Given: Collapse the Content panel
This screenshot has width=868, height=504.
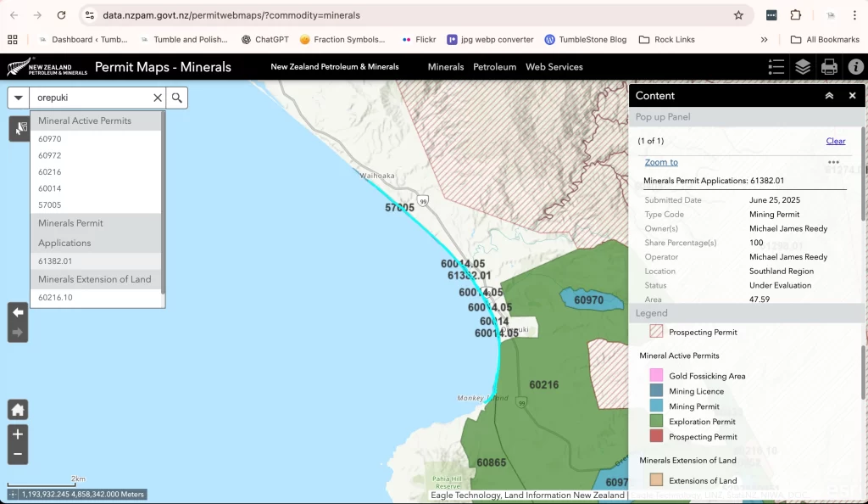Looking at the screenshot, I should (829, 96).
